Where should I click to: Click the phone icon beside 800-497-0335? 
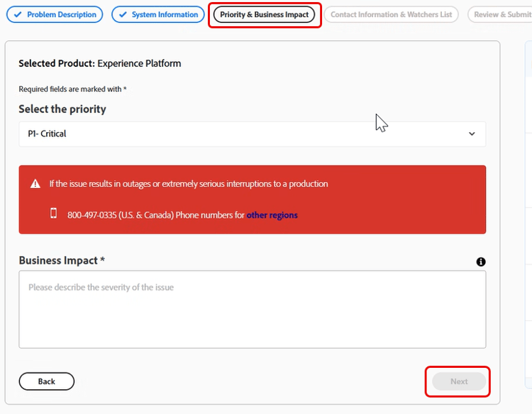54,213
